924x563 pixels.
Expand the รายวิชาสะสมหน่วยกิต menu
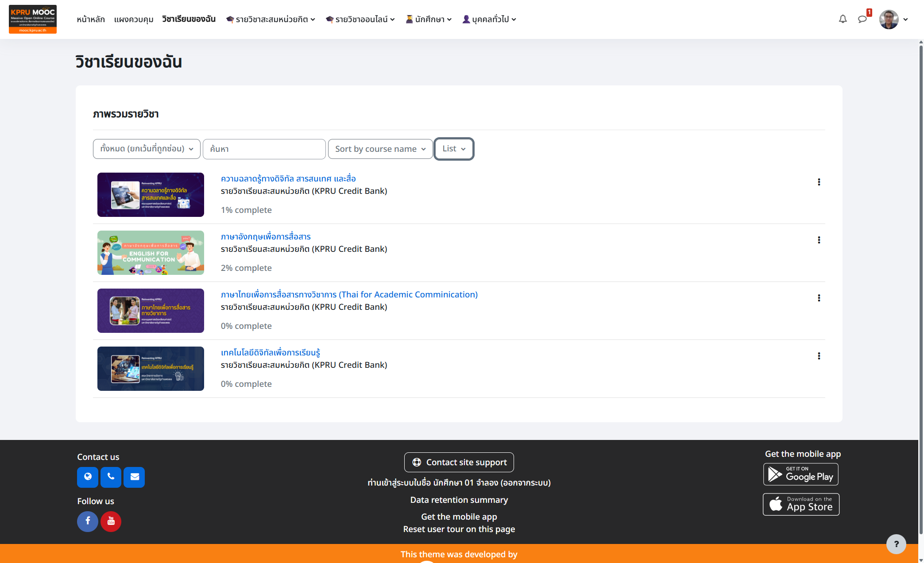coord(271,19)
